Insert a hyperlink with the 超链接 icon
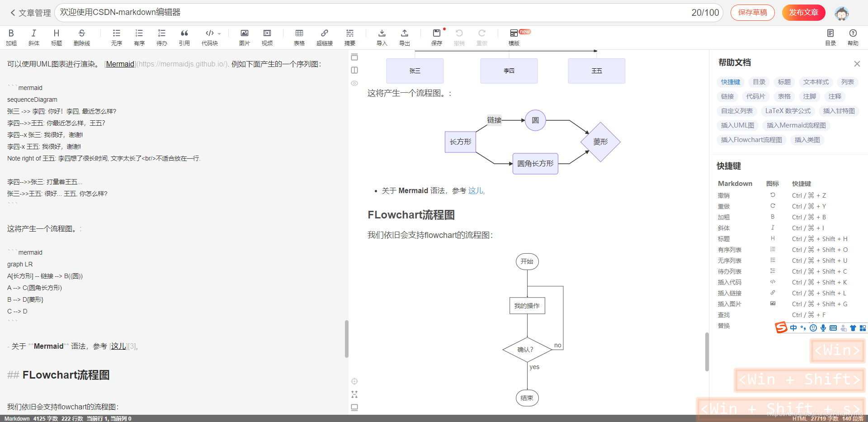 tap(325, 37)
